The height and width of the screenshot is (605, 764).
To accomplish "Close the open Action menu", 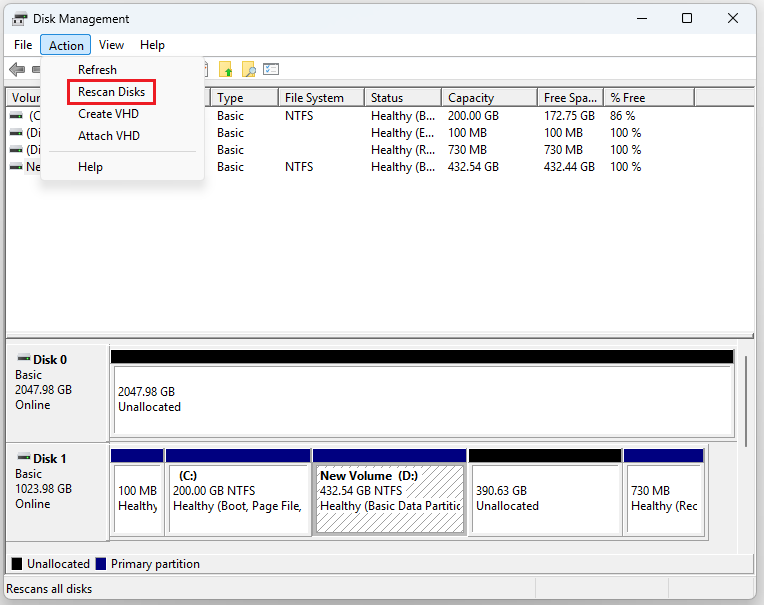I will (66, 45).
